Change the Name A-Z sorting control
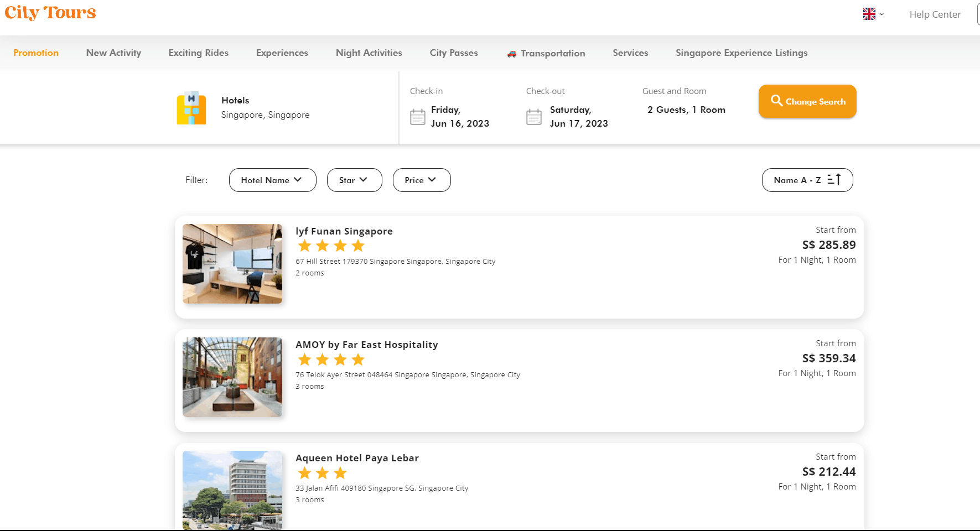 (x=807, y=180)
